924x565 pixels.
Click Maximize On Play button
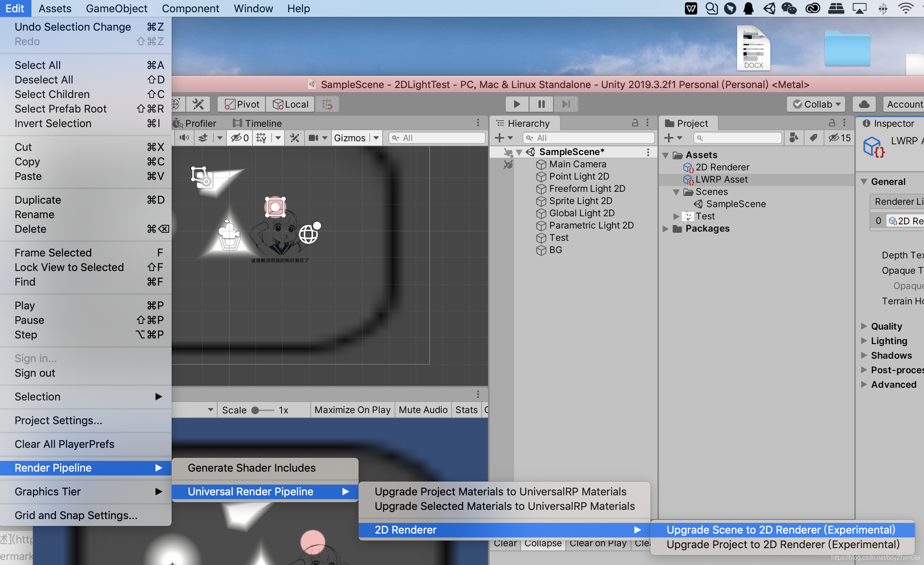(x=352, y=410)
